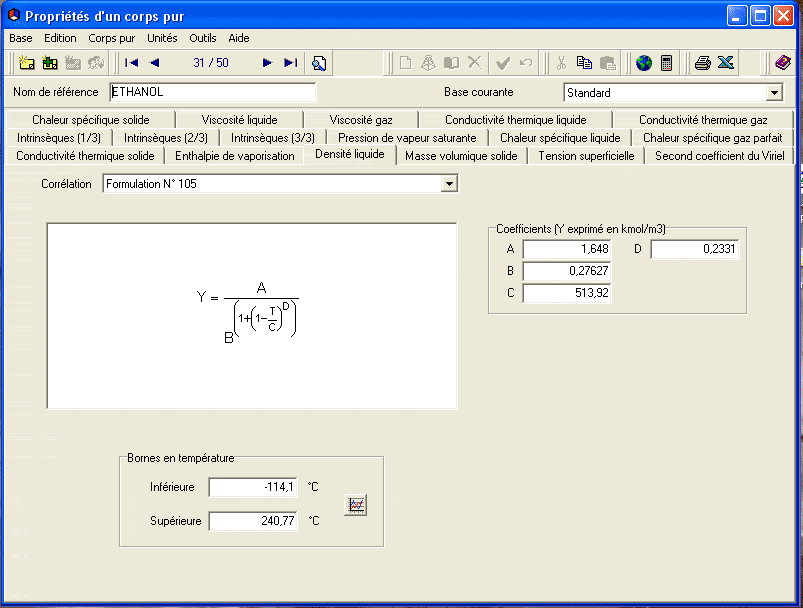This screenshot has height=608, width=803.
Task: Click the Nom de référence ETHANOL field
Action: point(213,92)
